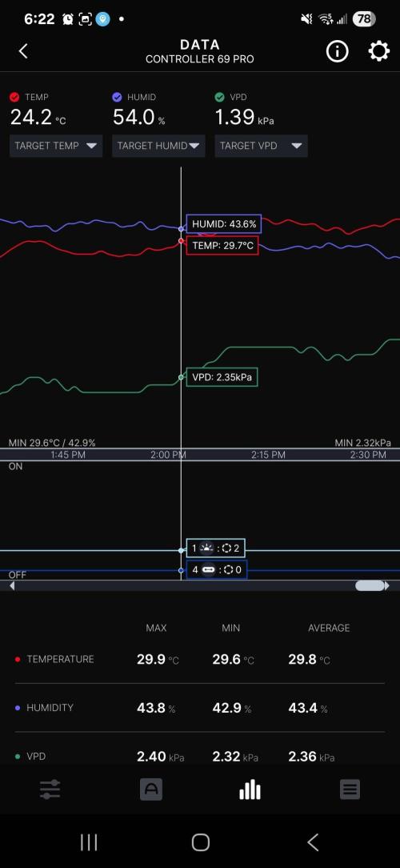Click the chart's horizontal scrollbar thumb
The height and width of the screenshot is (868, 400).
pyautogui.click(x=370, y=585)
